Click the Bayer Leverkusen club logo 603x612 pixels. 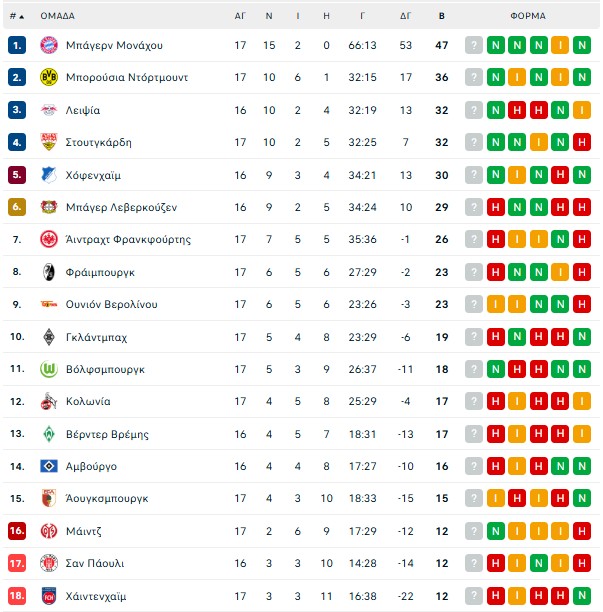click(x=48, y=207)
